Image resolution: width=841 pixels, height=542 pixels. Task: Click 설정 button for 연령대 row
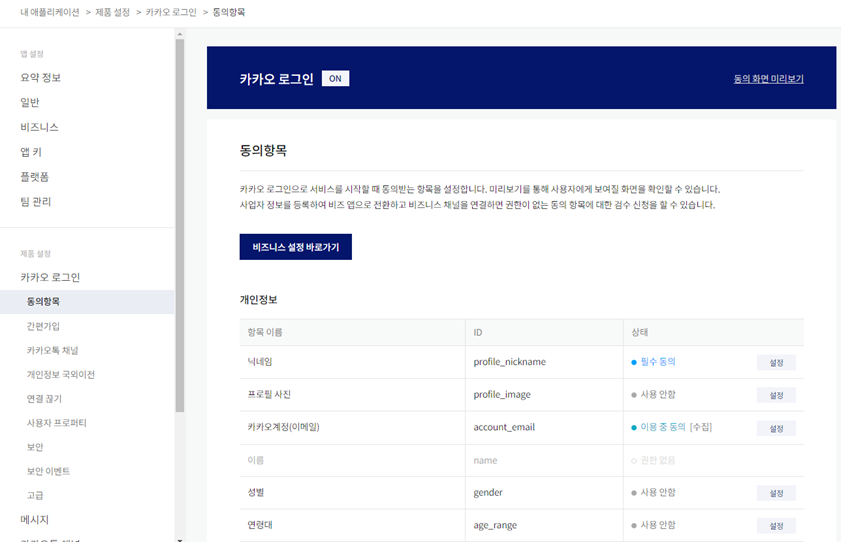point(776,525)
